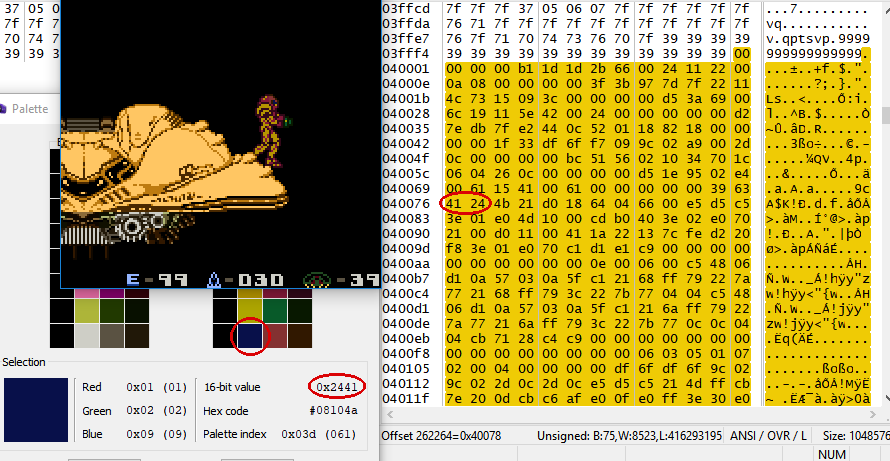Click offset label 0400b7
The height and width of the screenshot is (461, 890).
406,278
